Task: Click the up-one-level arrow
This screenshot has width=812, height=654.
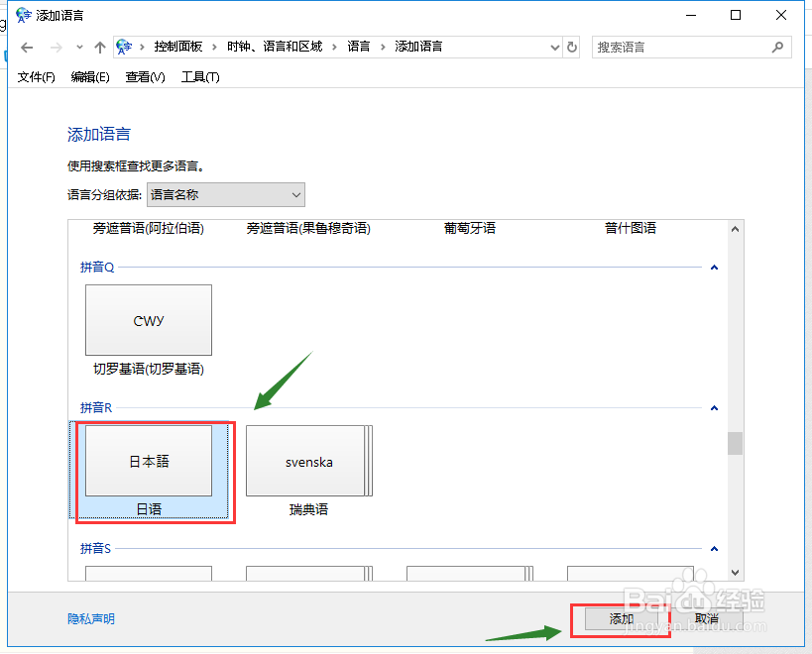Action: tap(99, 46)
